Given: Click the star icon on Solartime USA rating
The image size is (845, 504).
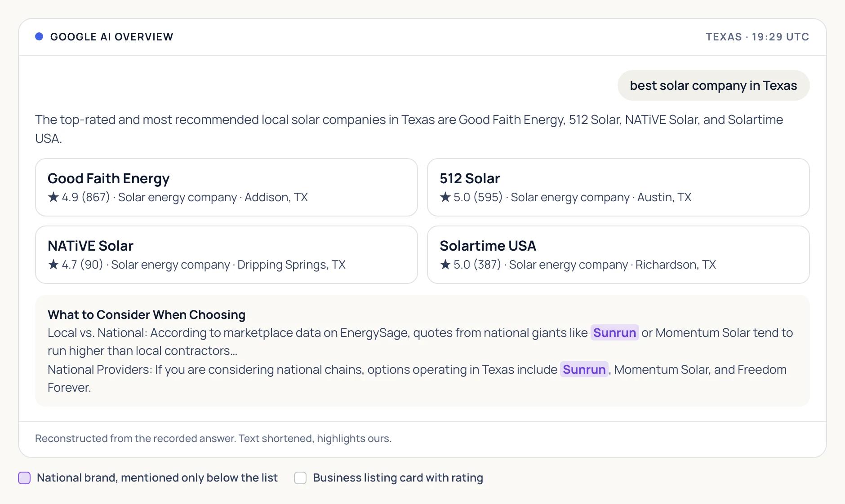Looking at the screenshot, I should point(445,264).
